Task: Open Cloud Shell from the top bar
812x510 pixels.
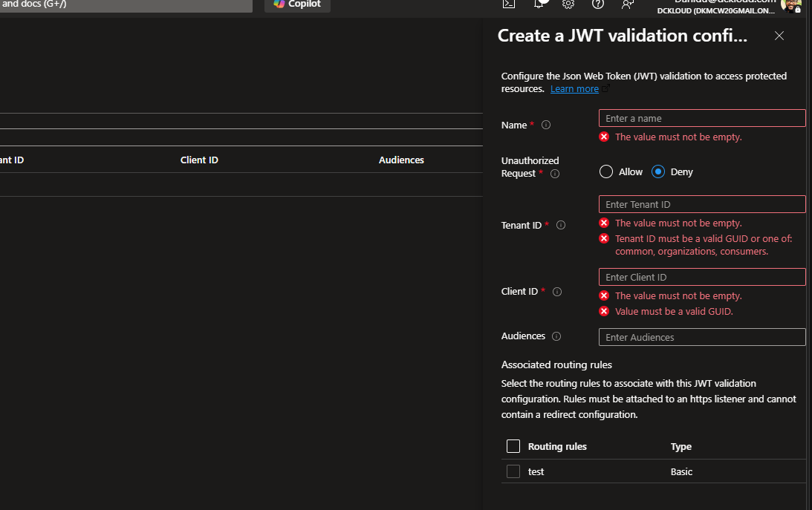Action: tap(509, 4)
